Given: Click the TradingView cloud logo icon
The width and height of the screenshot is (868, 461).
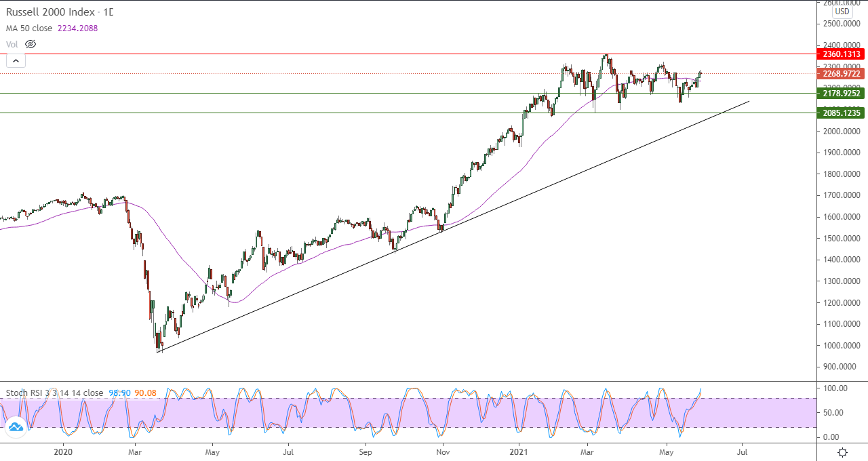Looking at the screenshot, I should pyautogui.click(x=15, y=426).
